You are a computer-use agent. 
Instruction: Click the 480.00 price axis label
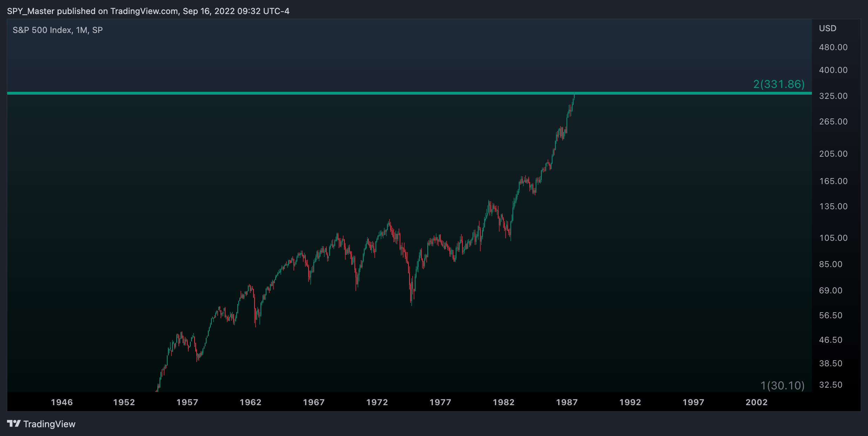(x=833, y=47)
